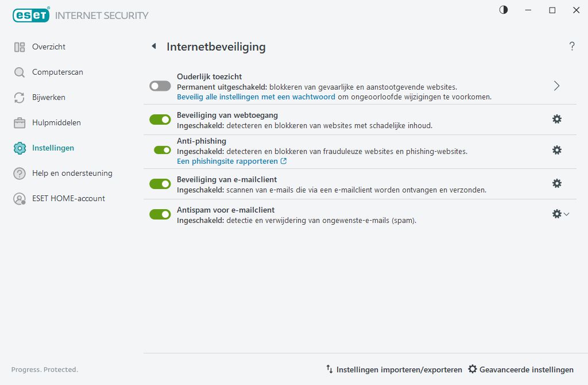
Task: Turn off Antispam voor e-mailclient
Action: tap(160, 214)
